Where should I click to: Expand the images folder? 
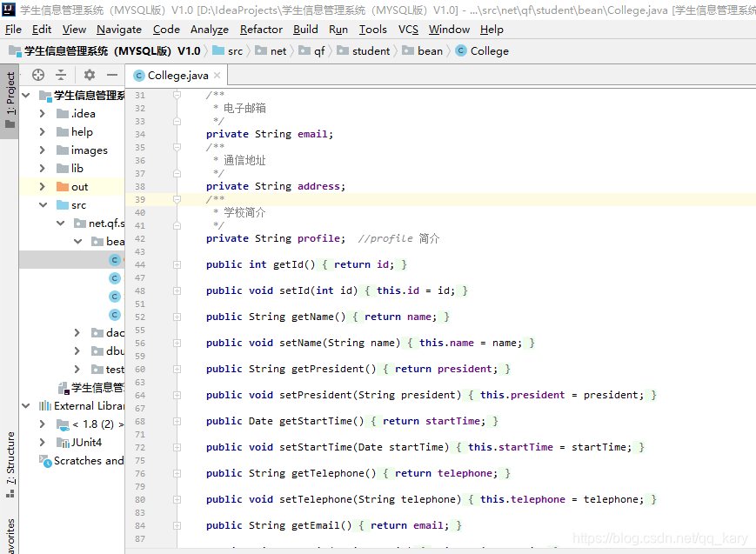point(43,150)
